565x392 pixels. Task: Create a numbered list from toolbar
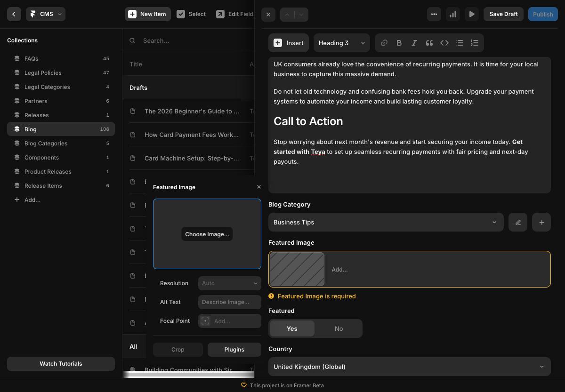pyautogui.click(x=475, y=43)
